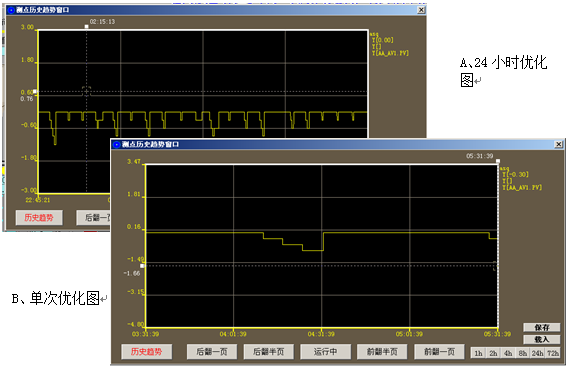This screenshot has width=569, height=370.
Task: Click time cursor handle at 05:31:39
Action: tap(498, 161)
